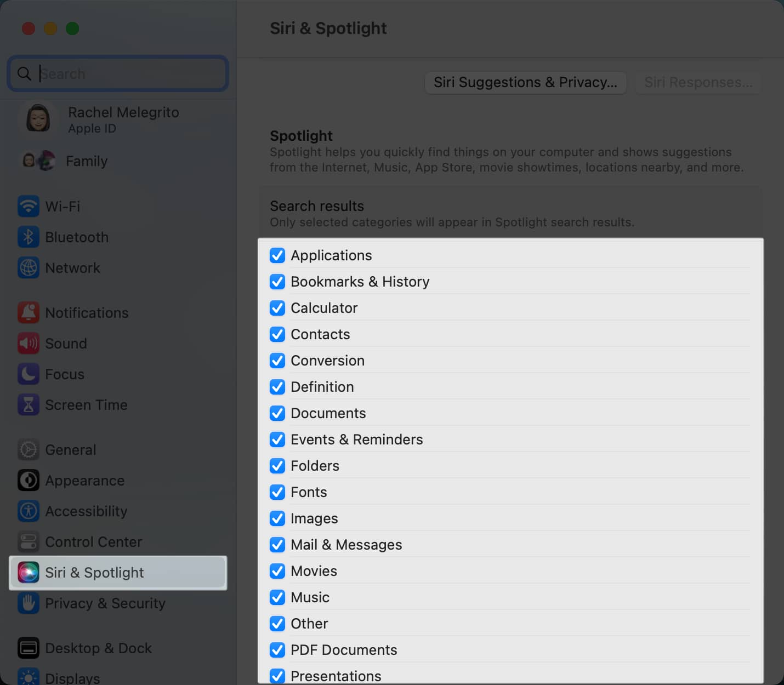Toggle the Calculator checkbox

pos(277,308)
